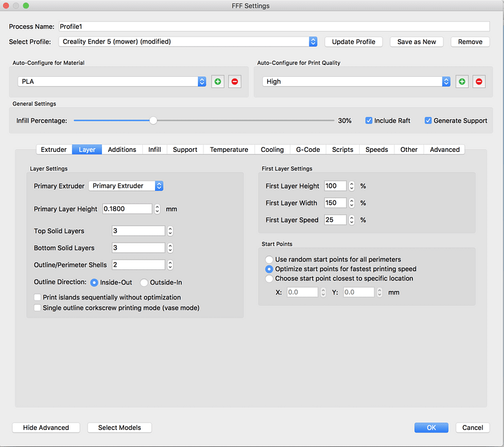This screenshot has width=504, height=447.
Task: Click the First Layer Width stepper
Action: point(352,203)
